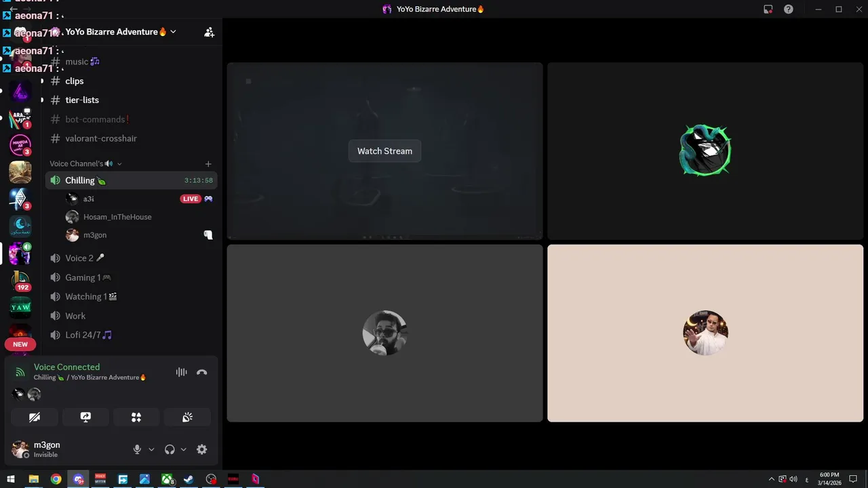Open the bot-commands channel
868x488 pixels.
pyautogui.click(x=132, y=119)
